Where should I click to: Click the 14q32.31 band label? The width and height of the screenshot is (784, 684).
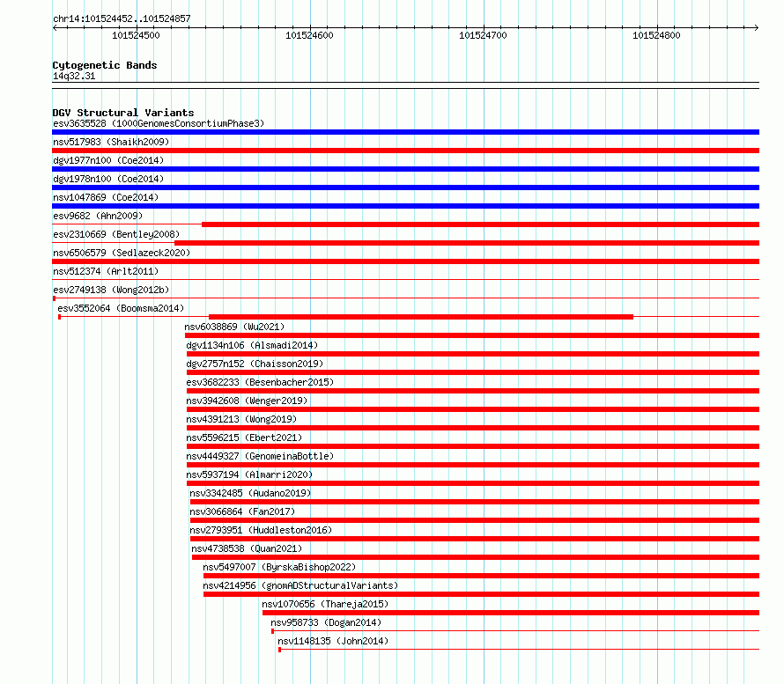tap(74, 77)
